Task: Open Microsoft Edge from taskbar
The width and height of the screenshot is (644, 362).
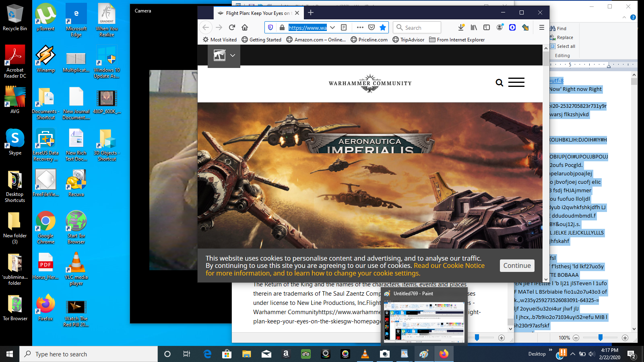Action: coord(207,354)
